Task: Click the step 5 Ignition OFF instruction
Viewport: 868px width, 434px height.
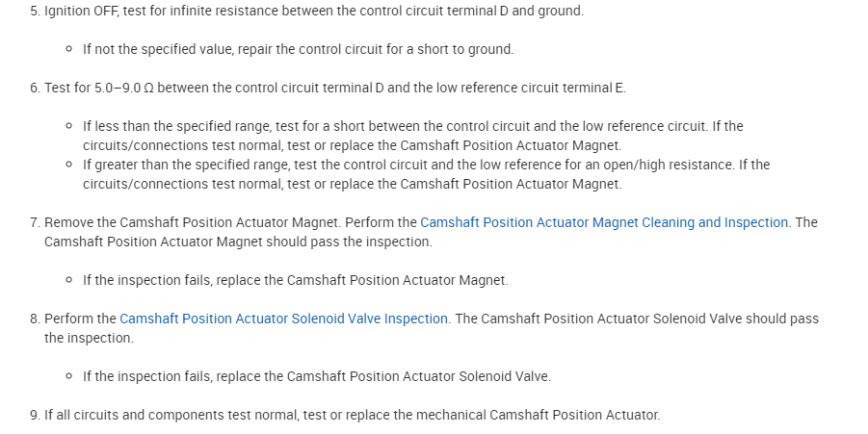Action: (x=313, y=11)
